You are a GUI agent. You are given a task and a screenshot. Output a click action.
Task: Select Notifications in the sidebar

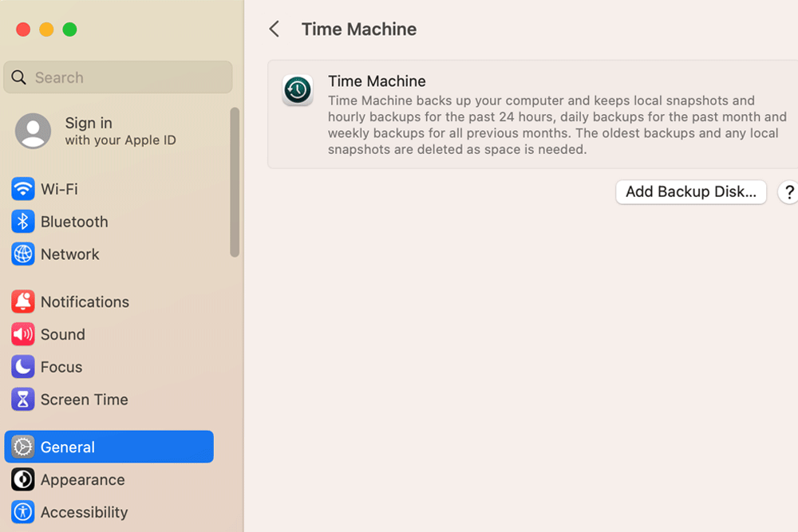pyautogui.click(x=85, y=301)
